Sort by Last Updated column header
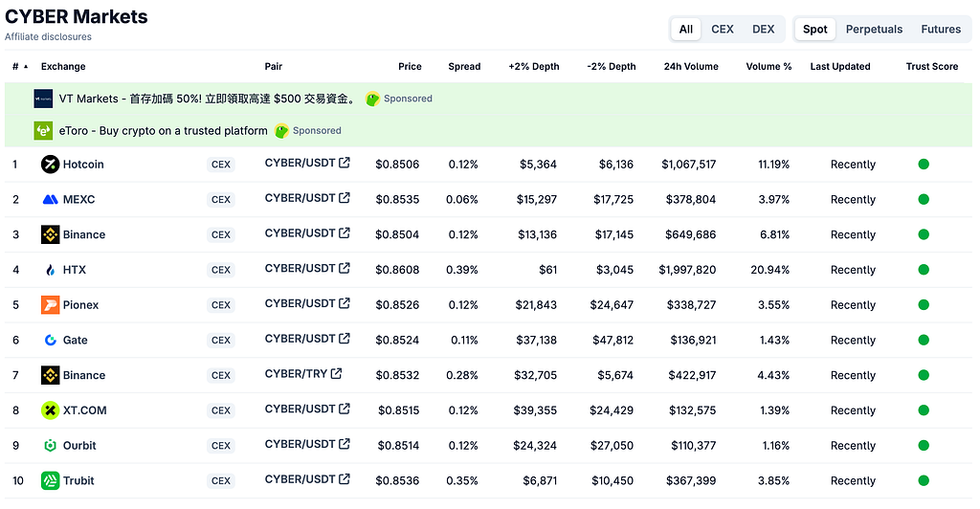Viewport: 980px width, 509px height. tap(840, 66)
